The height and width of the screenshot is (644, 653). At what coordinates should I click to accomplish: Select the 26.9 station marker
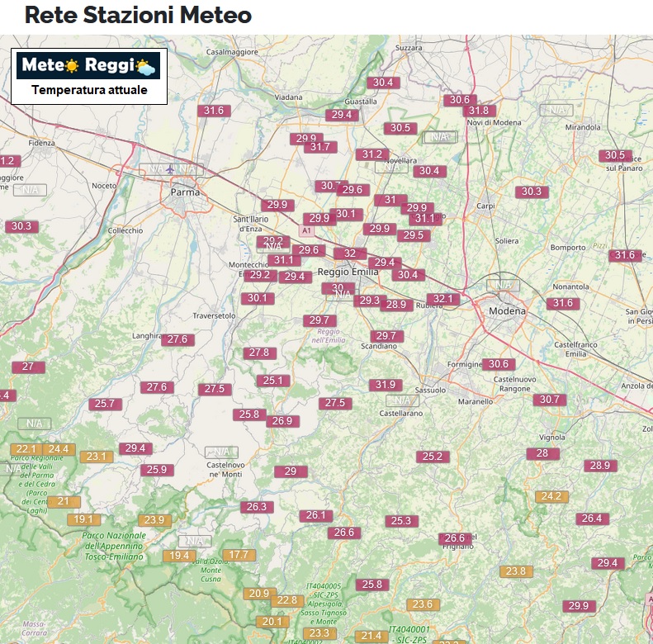[x=282, y=421]
